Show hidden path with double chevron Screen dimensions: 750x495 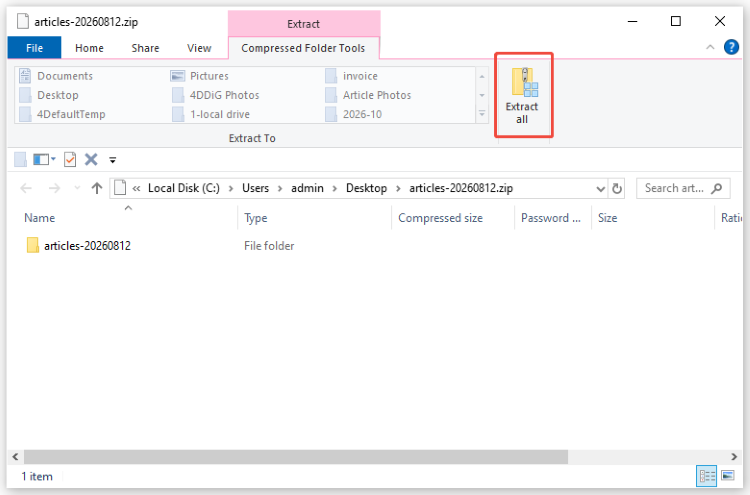(x=136, y=188)
